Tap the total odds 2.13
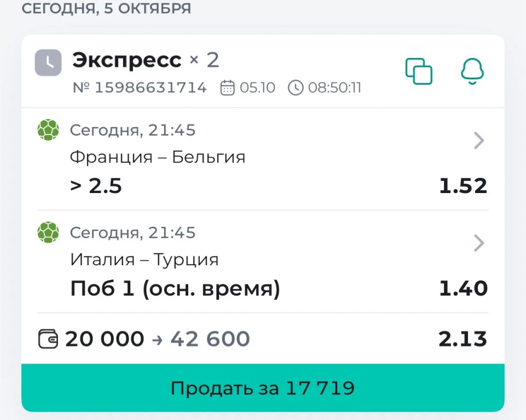 [x=463, y=339]
